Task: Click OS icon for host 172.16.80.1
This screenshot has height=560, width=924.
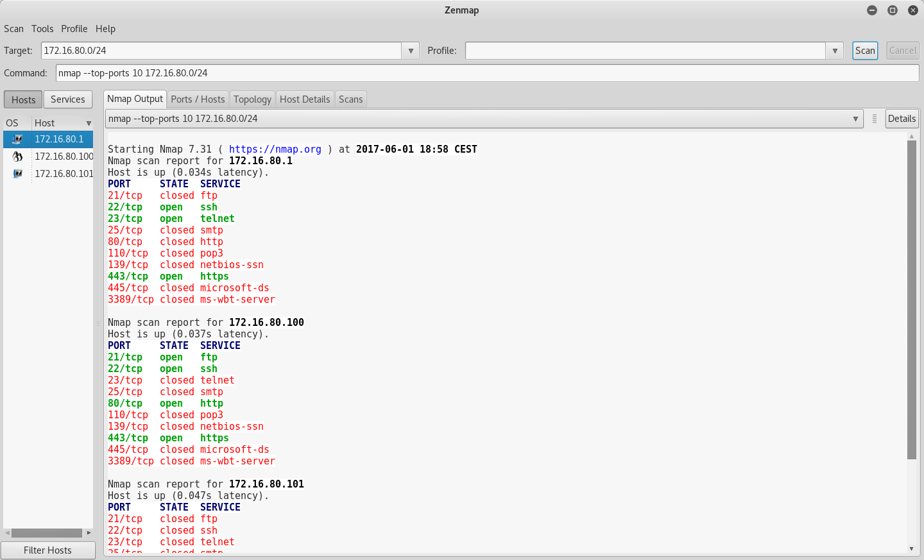Action: pos(17,139)
